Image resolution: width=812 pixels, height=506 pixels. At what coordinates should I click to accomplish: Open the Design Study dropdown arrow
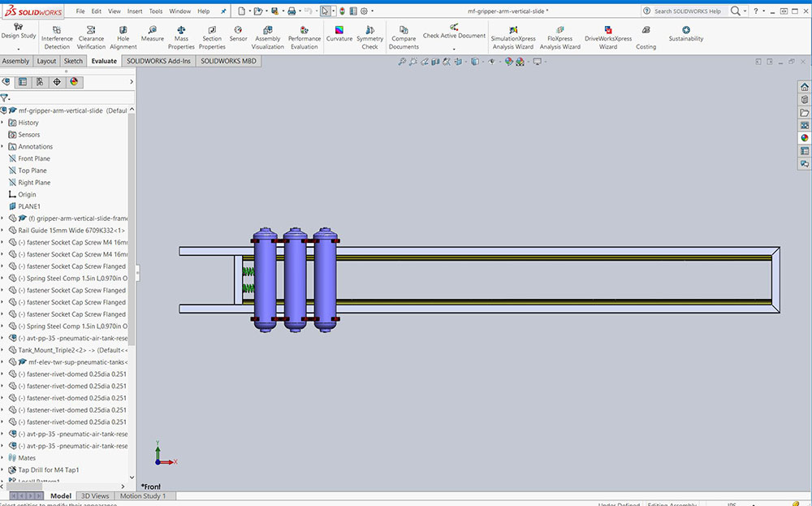18,49
